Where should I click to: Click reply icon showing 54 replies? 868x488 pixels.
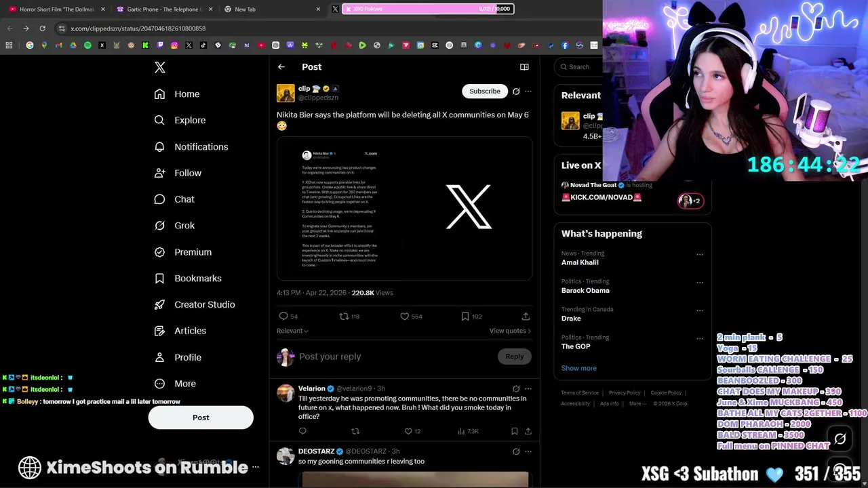[283, 317]
